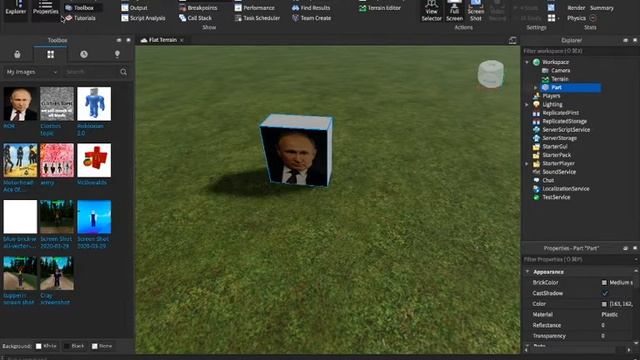Select Camera in the Explorer tree
Screen dimensions: 640x360
click(x=560, y=71)
